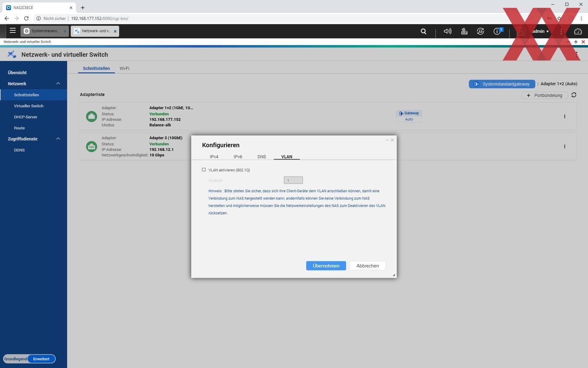Screen dimensions: 588x368
Task: Open background tasks stack icon
Action: 464,31
